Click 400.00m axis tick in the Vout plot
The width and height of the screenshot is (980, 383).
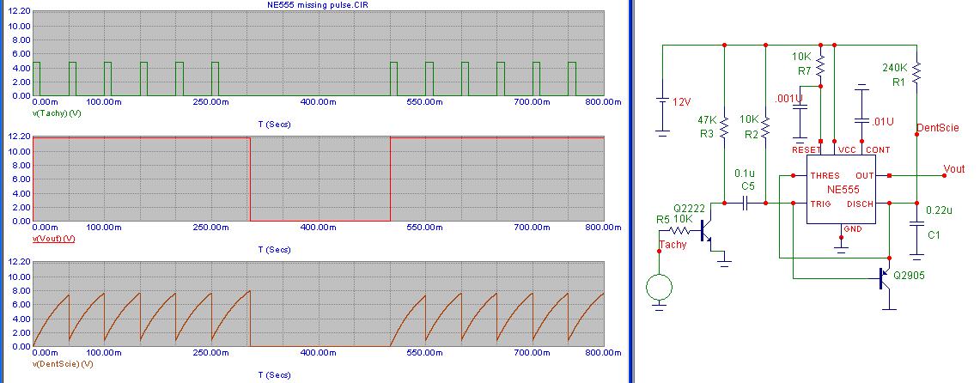click(319, 227)
